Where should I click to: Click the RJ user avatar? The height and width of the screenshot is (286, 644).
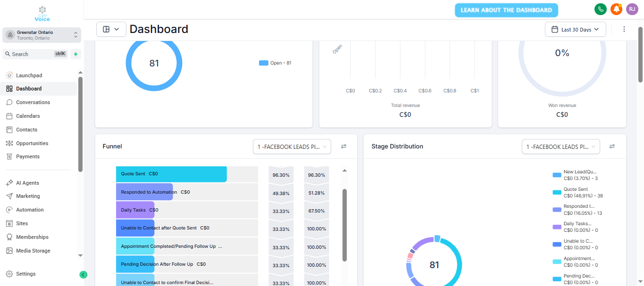point(632,9)
